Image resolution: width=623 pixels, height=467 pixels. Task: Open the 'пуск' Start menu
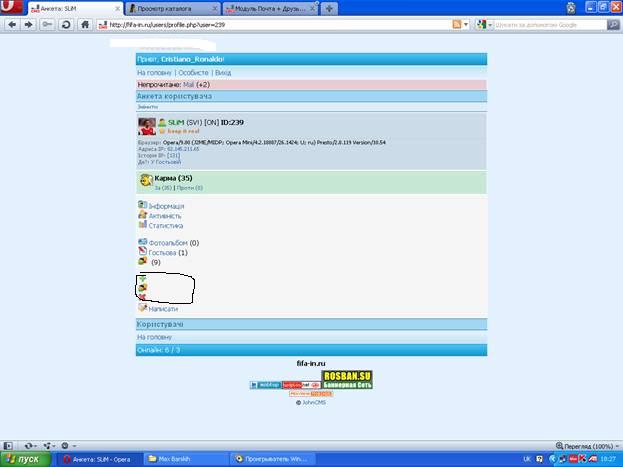[25, 459]
